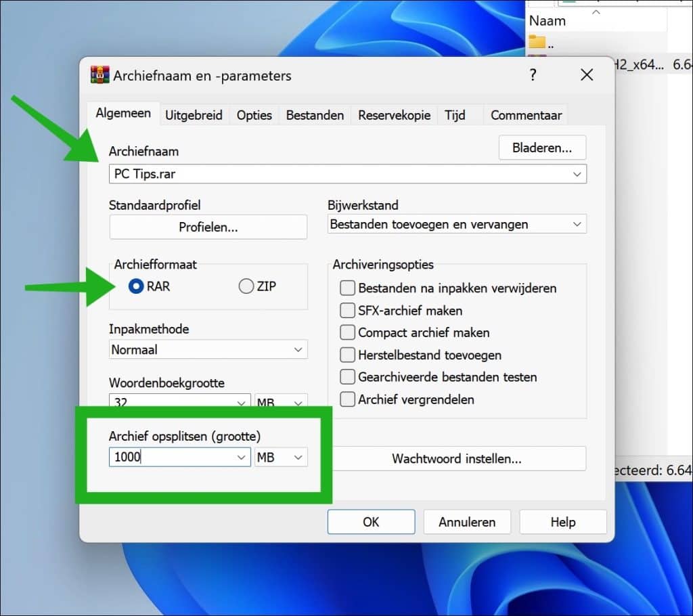Open the Profielen... button
Image resolution: width=693 pixels, height=616 pixels.
coord(208,227)
